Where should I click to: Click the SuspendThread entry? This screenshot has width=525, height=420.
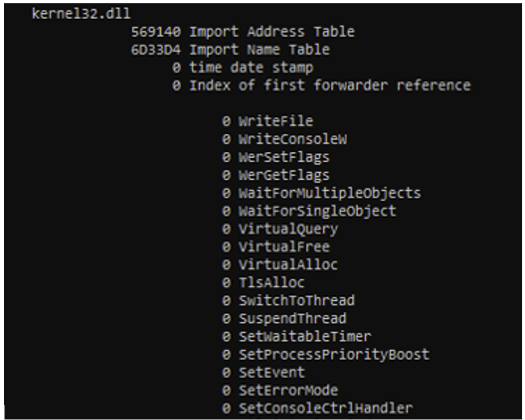click(292, 318)
